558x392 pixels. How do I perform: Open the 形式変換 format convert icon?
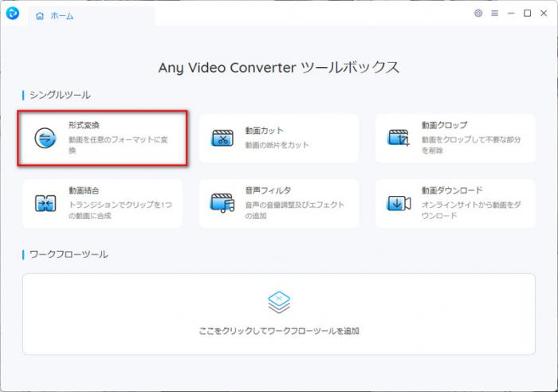(x=45, y=138)
